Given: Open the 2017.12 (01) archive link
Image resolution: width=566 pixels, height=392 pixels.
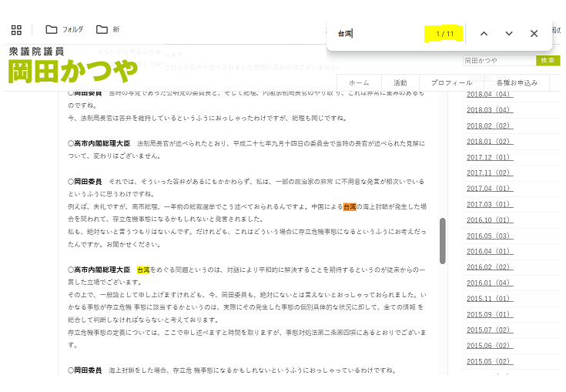Looking at the screenshot, I should coord(489,157).
